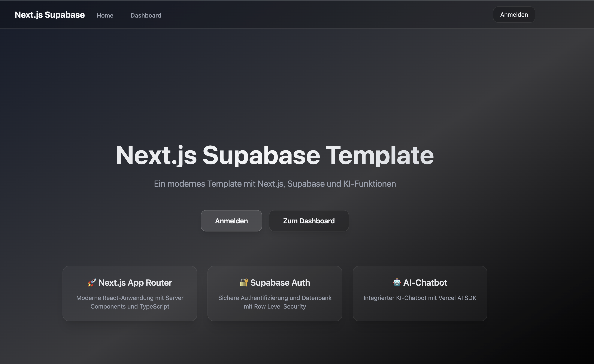Image resolution: width=594 pixels, height=364 pixels.
Task: Go to Zum Dashboard button
Action: [309, 221]
